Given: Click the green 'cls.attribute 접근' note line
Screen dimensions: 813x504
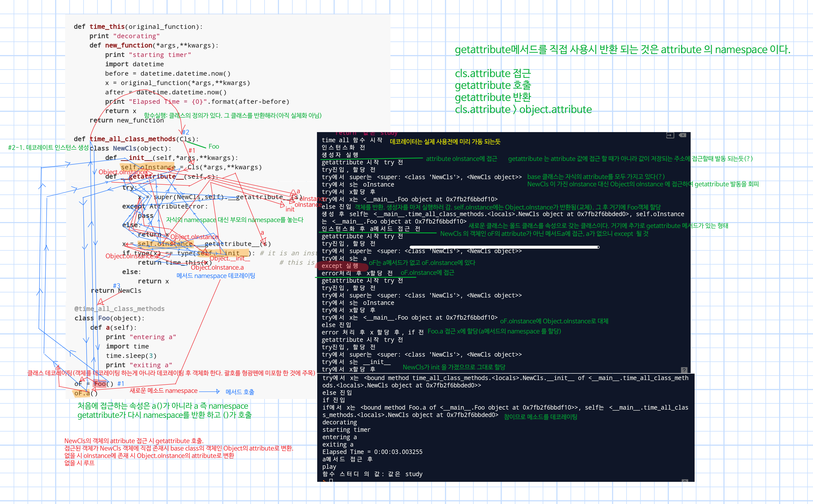Looking at the screenshot, I should pos(492,73).
